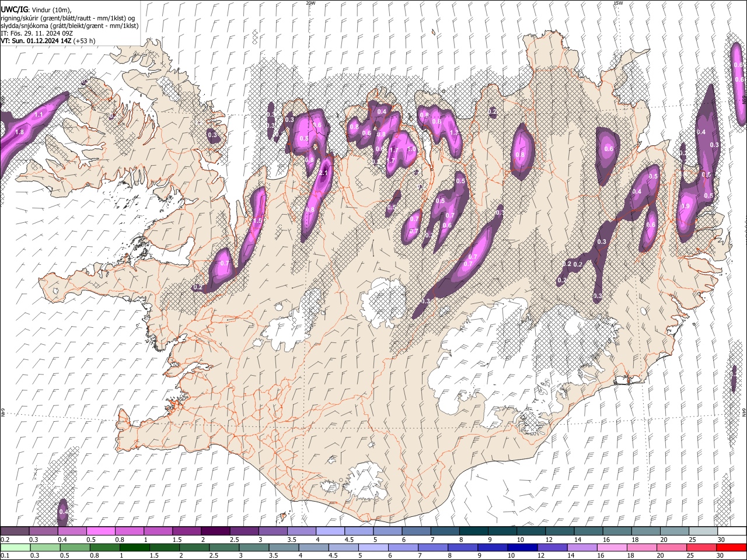Screen dimensions: 747x560
Task: Select the 1.5 purple swatch in the upper legend
Action: click(186, 531)
